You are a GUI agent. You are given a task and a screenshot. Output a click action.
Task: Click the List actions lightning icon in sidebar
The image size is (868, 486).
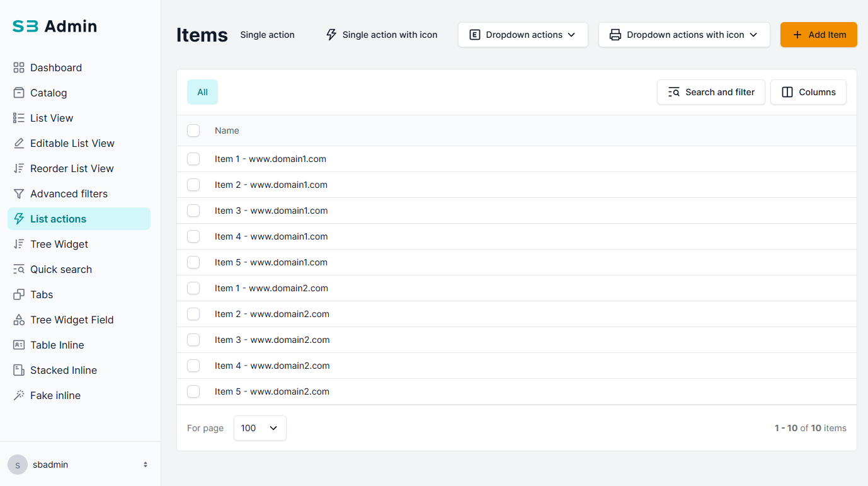pyautogui.click(x=19, y=219)
